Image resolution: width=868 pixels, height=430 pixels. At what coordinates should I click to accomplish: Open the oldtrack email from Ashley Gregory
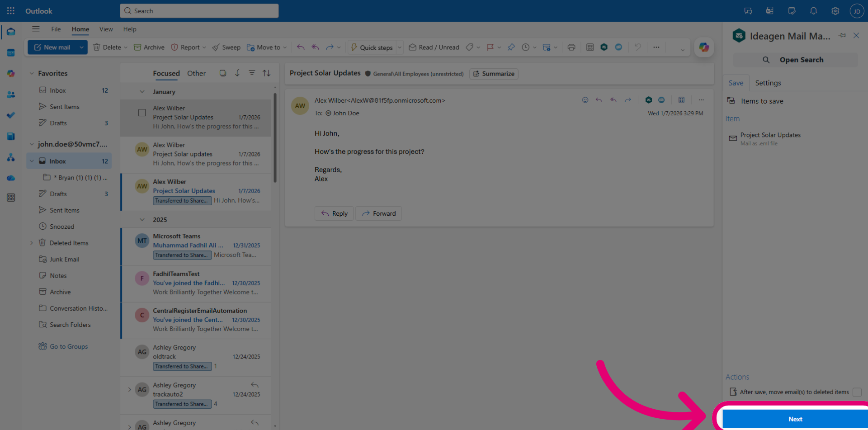(196, 357)
